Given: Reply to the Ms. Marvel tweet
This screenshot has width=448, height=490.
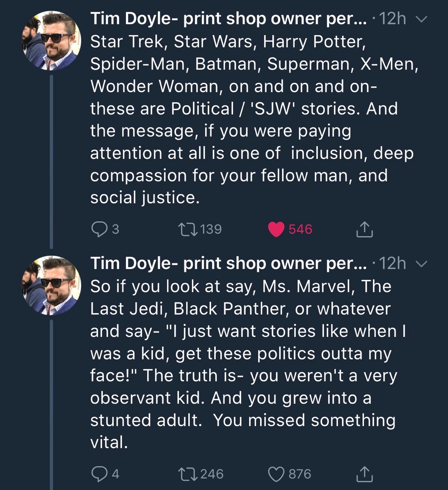Looking at the screenshot, I should 99,474.
